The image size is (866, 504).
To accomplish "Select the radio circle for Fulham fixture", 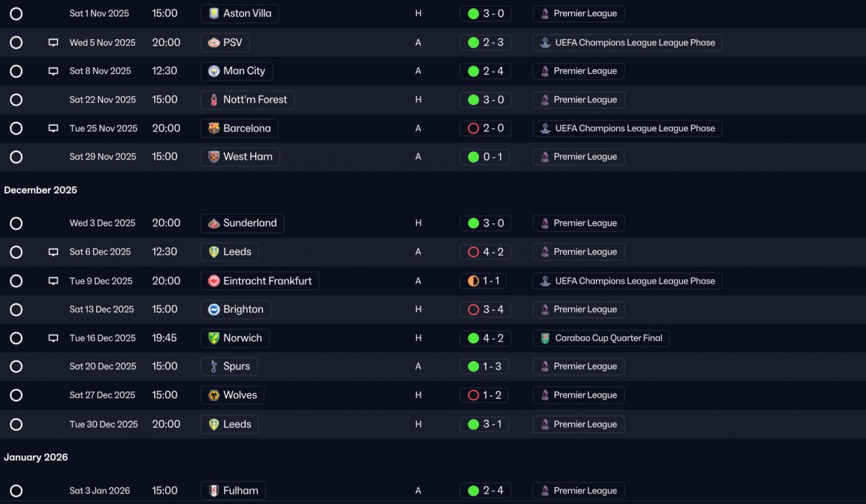I will [x=16, y=490].
